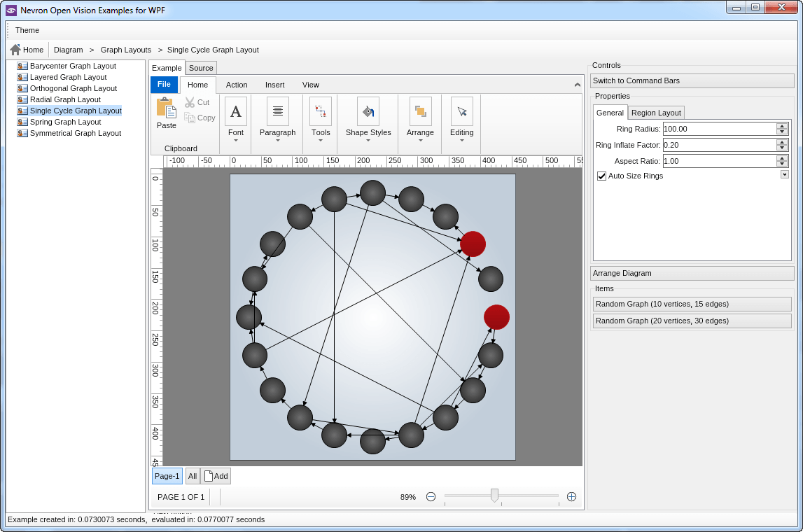This screenshot has height=532, width=803.
Task: Generate Random Graph with 10 vertices
Action: click(692, 304)
